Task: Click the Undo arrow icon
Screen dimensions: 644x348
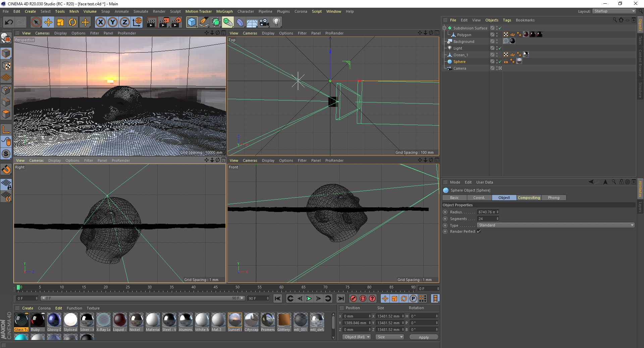Action: [9, 22]
